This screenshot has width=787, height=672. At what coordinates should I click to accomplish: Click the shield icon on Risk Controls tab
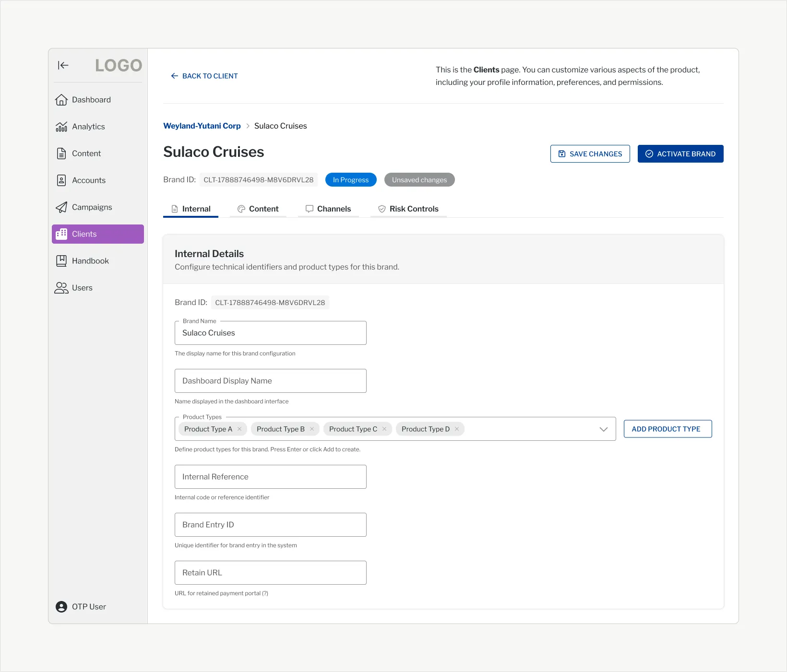point(382,209)
